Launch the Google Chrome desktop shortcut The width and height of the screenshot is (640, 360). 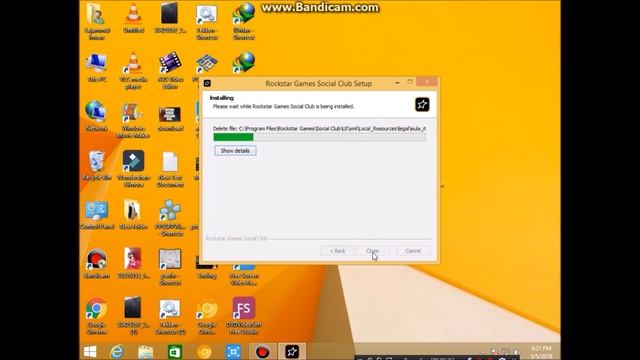97,316
